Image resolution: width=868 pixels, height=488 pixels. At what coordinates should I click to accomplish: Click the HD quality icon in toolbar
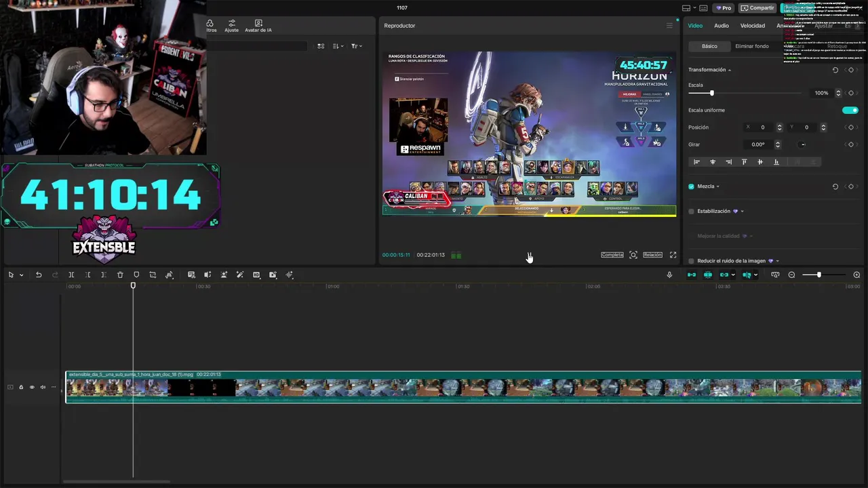coord(256,274)
